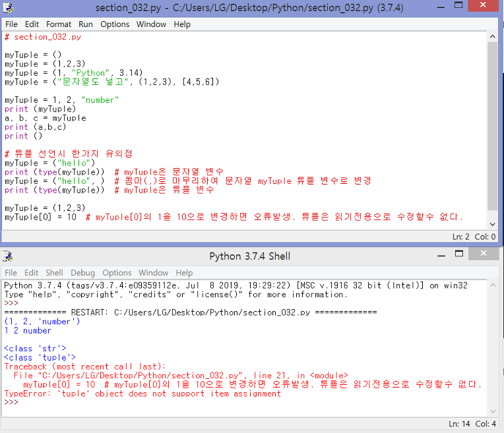Image resolution: width=504 pixels, height=433 pixels.
Task: Maximize the Python 3.7.4 Shell window
Action: click(x=459, y=254)
